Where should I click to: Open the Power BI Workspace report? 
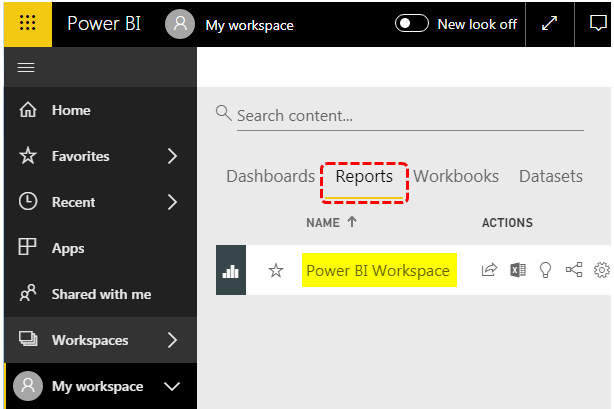tap(378, 271)
